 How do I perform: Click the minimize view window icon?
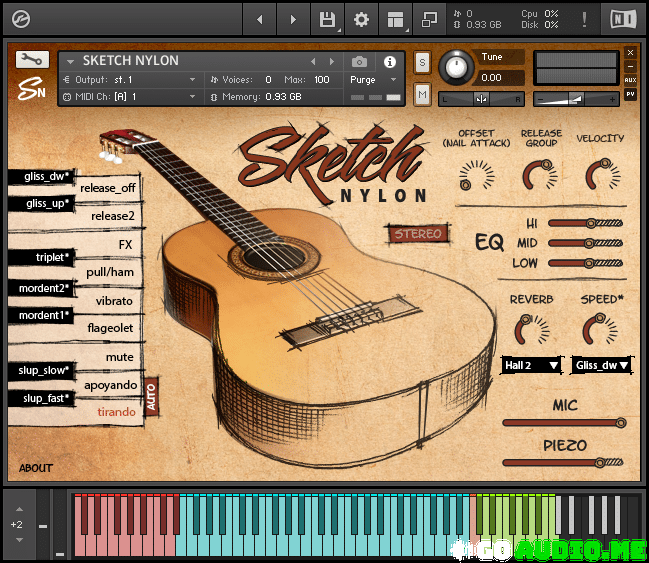[x=430, y=19]
